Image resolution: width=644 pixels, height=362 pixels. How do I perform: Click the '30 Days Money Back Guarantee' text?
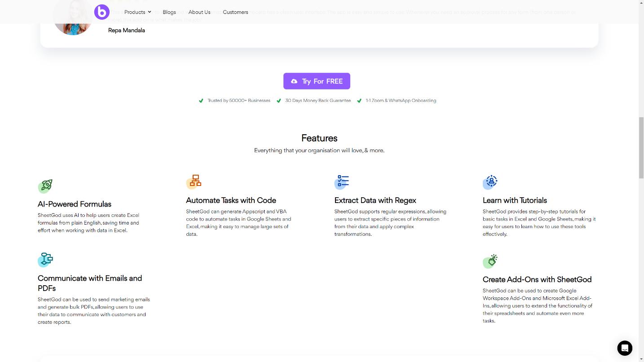318,101
